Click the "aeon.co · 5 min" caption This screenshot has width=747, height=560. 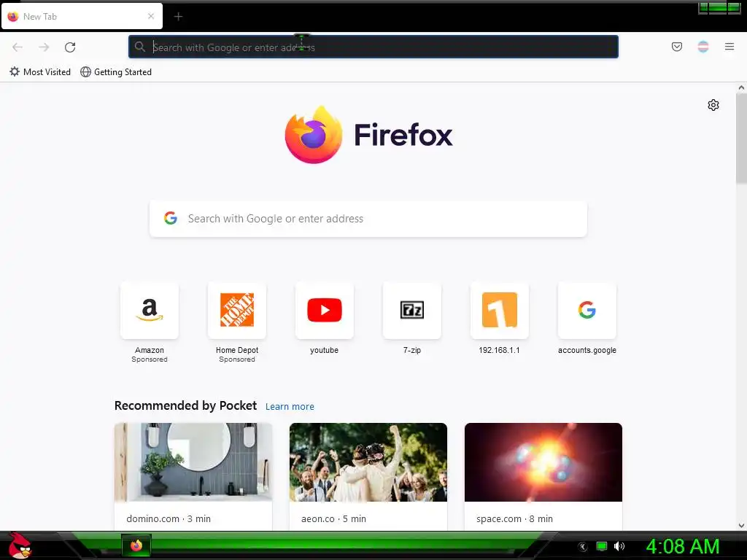coord(333,518)
